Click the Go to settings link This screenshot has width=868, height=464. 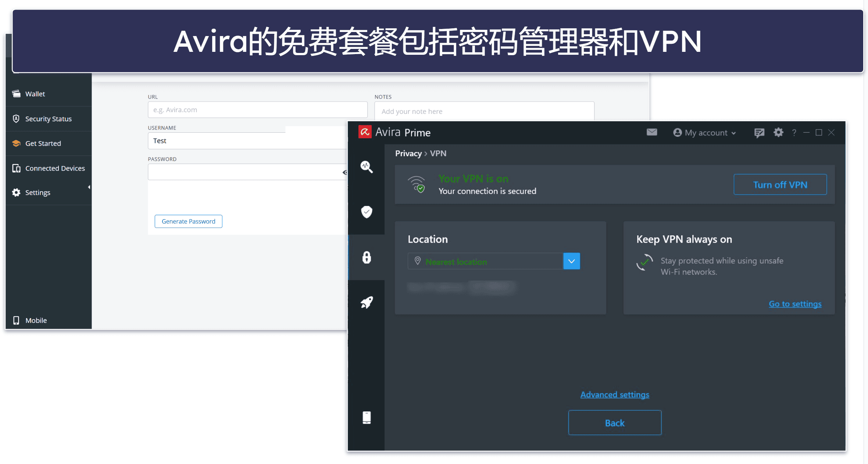click(795, 304)
